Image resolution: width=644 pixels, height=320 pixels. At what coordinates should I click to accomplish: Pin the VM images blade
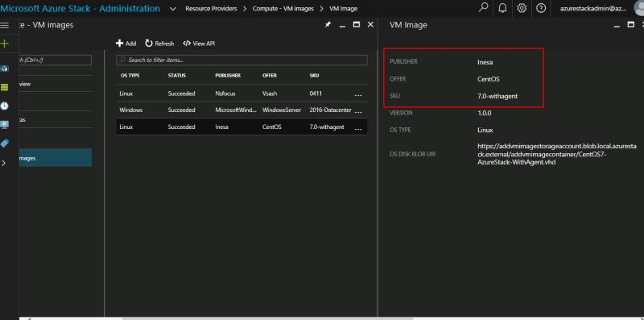328,25
